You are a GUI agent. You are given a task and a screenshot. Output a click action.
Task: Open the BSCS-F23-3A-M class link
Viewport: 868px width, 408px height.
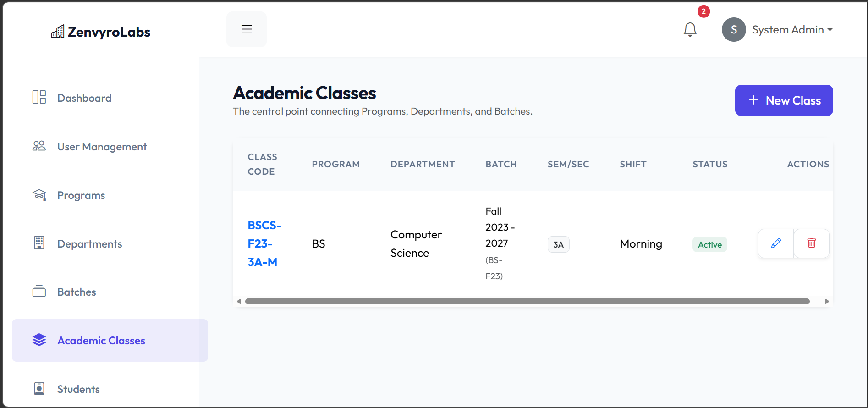pos(264,243)
